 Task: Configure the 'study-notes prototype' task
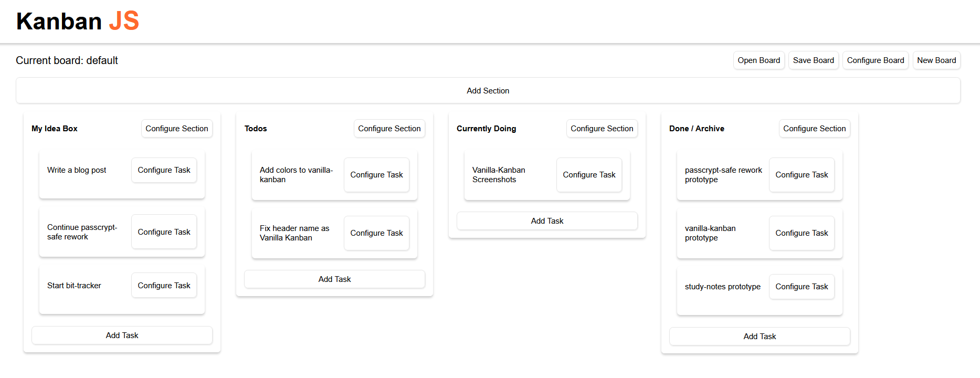pyautogui.click(x=802, y=287)
